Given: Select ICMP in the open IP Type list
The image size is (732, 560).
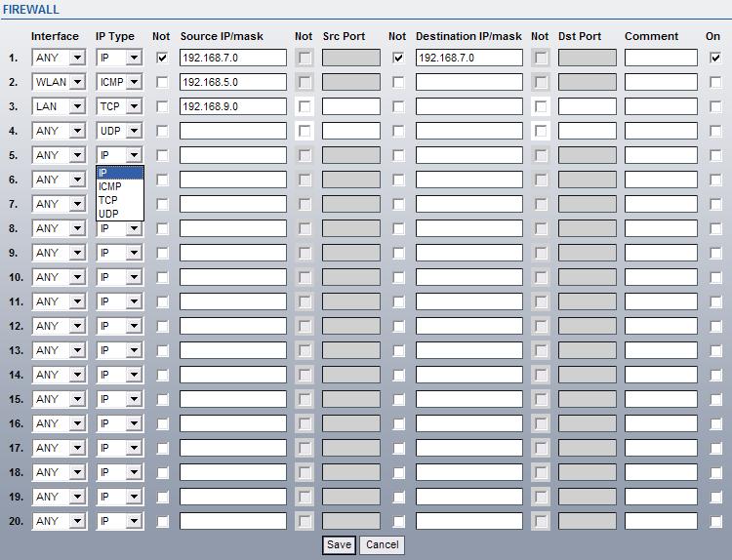Looking at the screenshot, I should point(110,186).
